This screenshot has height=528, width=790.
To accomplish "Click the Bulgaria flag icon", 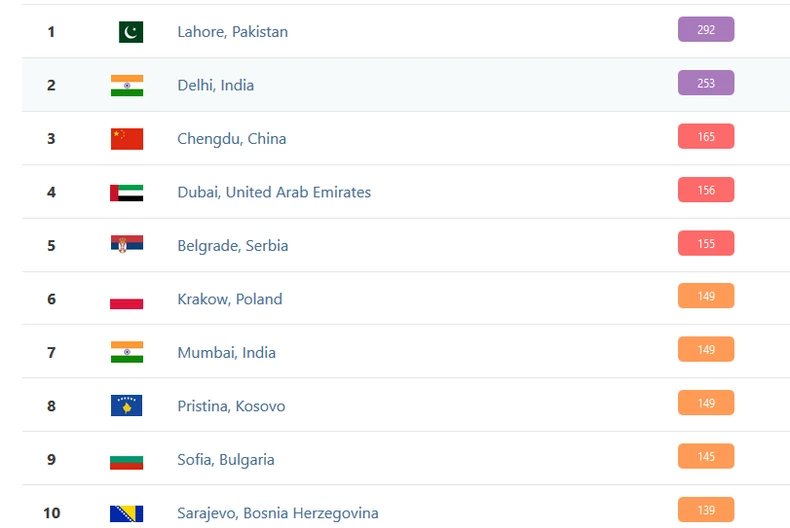I will coord(127,460).
